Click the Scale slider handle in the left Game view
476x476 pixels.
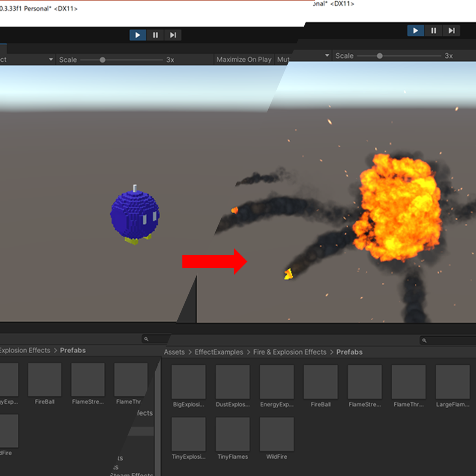click(103, 60)
